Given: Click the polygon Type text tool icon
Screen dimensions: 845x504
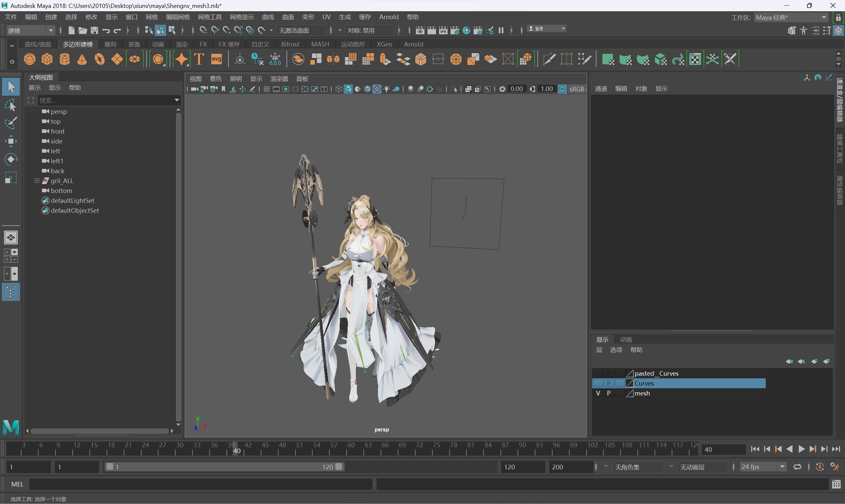Looking at the screenshot, I should coord(199,59).
